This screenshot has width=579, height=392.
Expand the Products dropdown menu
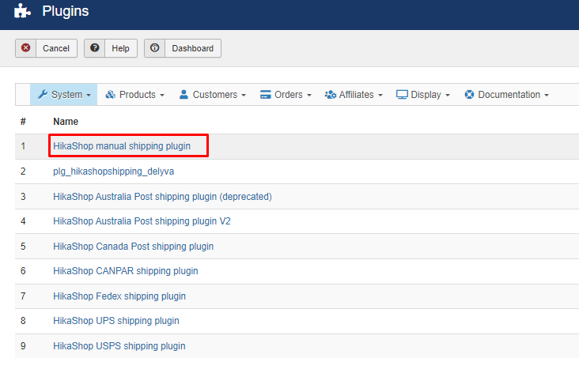click(134, 95)
